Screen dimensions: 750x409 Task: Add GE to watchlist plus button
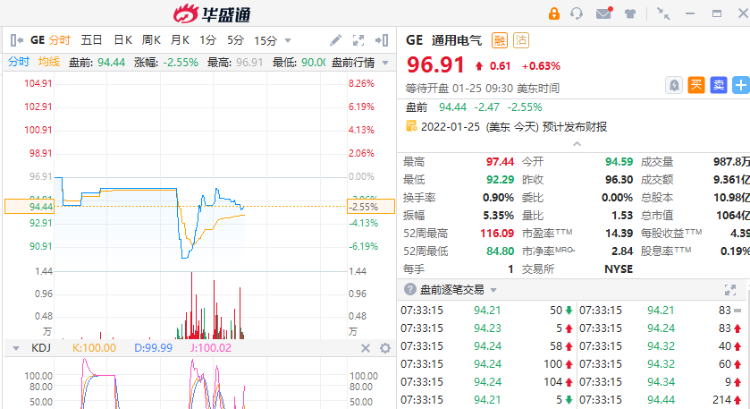tap(741, 86)
